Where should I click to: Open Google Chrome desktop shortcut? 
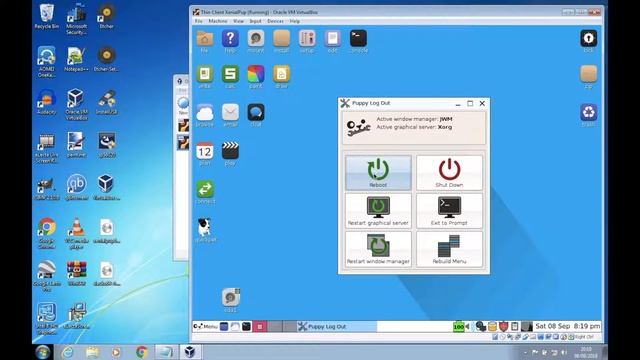click(x=47, y=233)
